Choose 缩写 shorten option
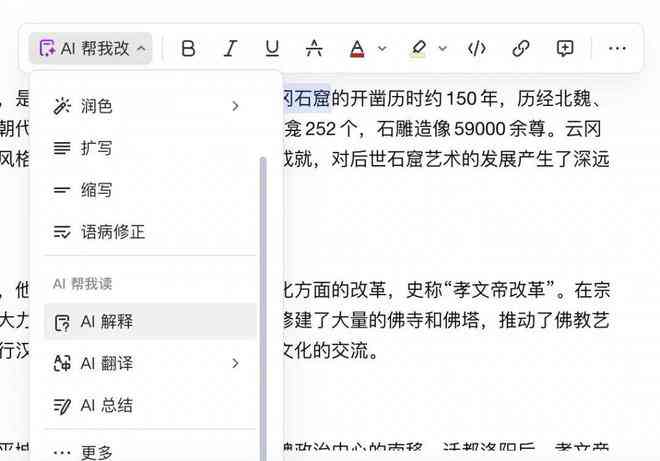 point(150,190)
